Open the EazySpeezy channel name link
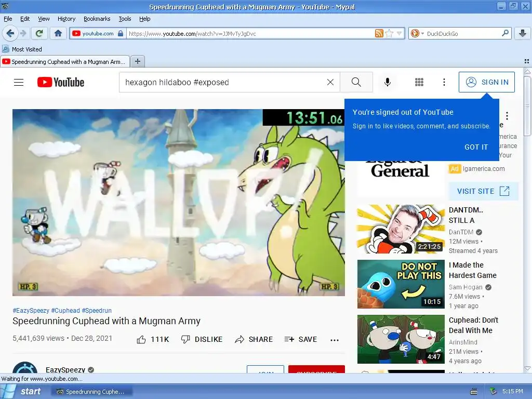The height and width of the screenshot is (399, 532). 65,369
